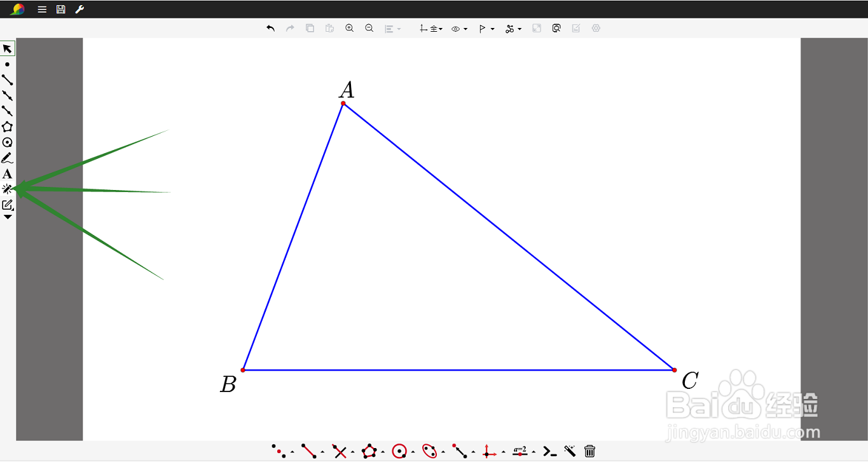Expand the red segment tool options arrow
The height and width of the screenshot is (462, 868).
coord(322,453)
